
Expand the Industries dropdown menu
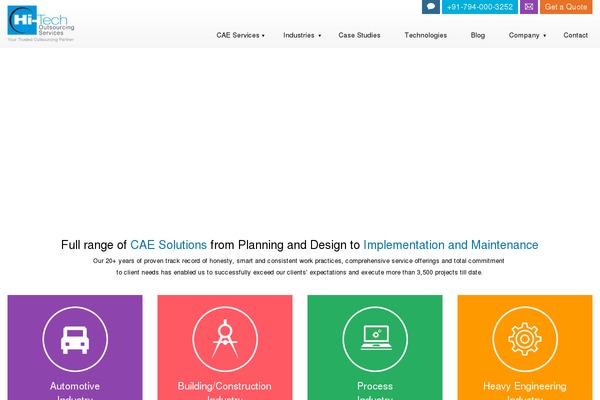(302, 35)
